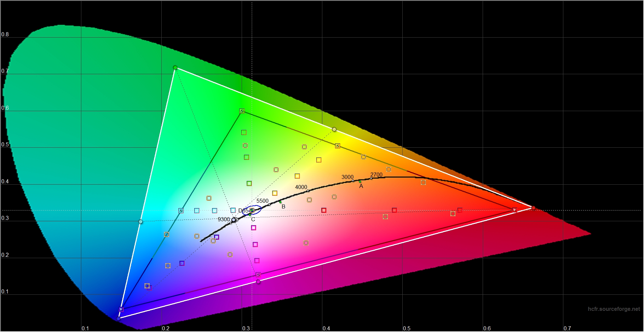
Task: Select the yellow reference target square marker
Action: (x=337, y=146)
